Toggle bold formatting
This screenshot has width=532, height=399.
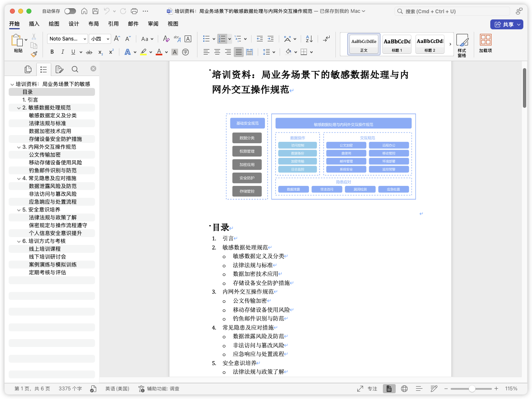coord(52,52)
